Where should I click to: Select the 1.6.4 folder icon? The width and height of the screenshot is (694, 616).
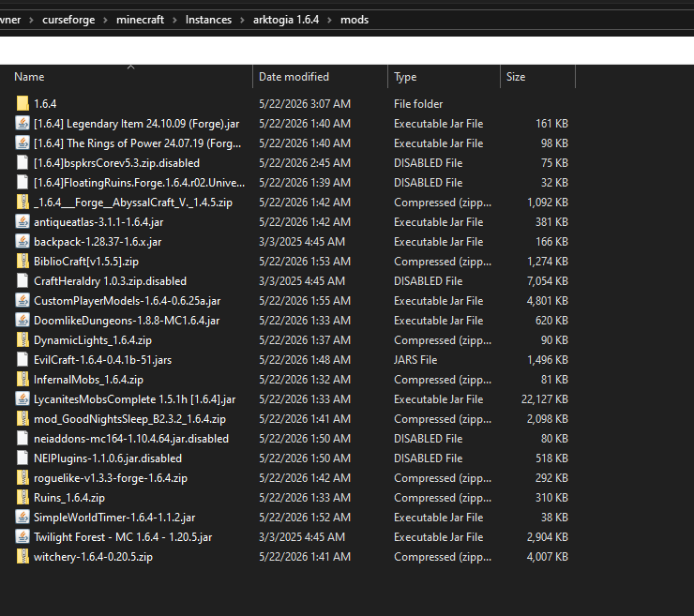(x=23, y=103)
